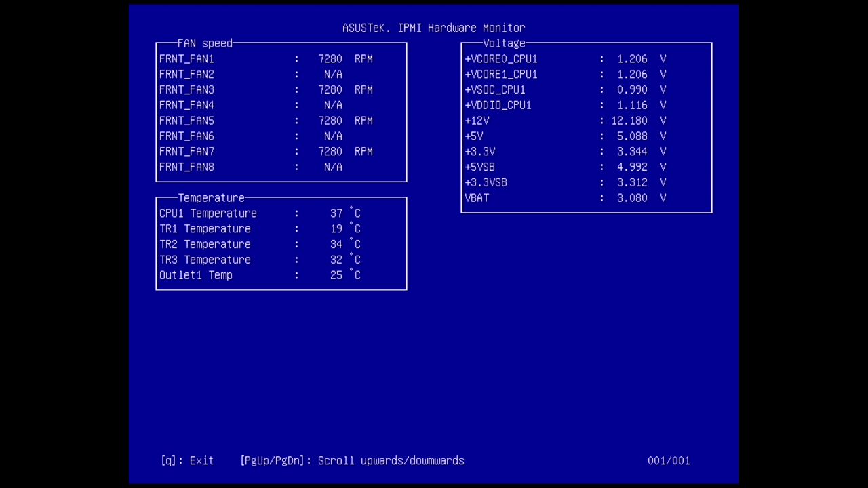Screen dimensions: 868x488
Task: Click FRNT_FAN6's N/A value
Action: (333, 136)
